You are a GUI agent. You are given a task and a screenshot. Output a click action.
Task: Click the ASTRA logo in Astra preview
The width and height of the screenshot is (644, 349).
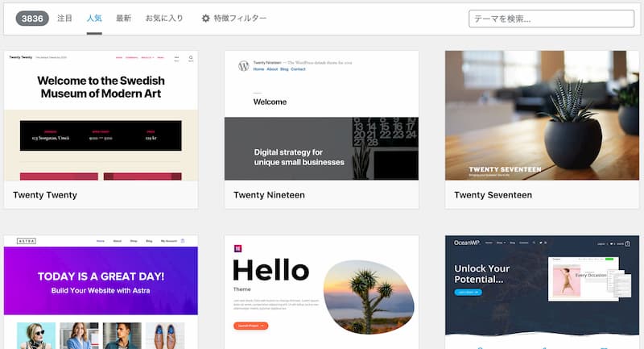(x=27, y=241)
